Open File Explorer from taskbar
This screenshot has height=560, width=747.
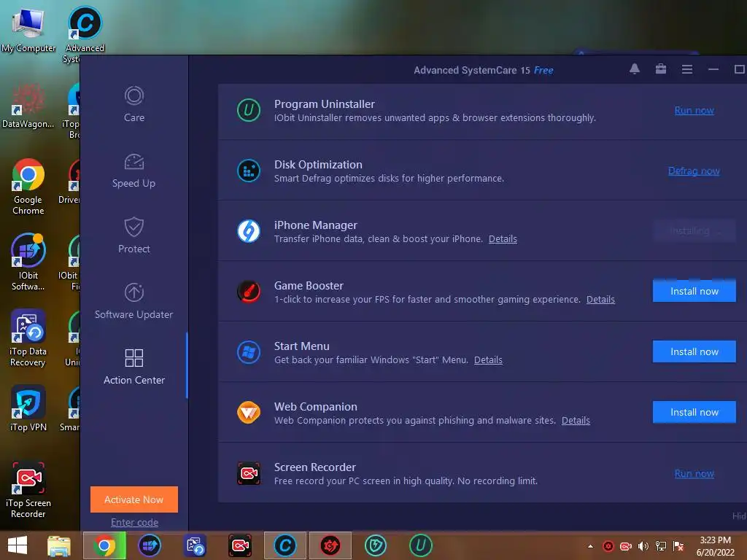coord(59,545)
